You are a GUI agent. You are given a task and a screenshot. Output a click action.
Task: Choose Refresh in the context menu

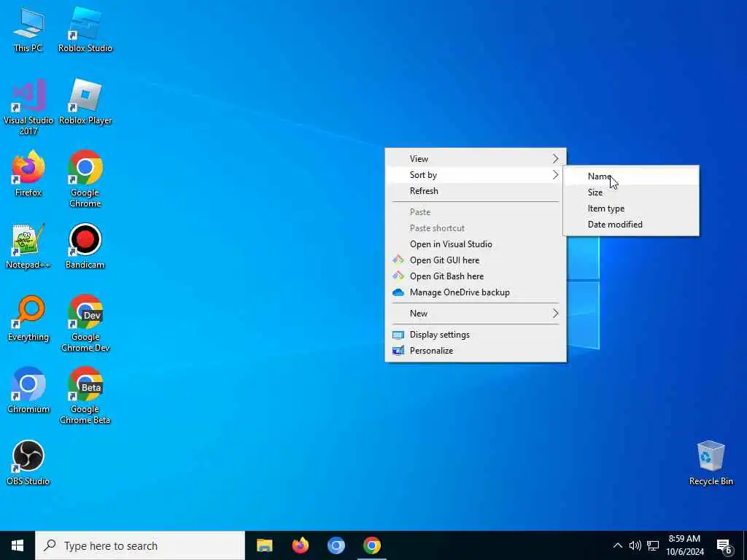tap(476, 191)
